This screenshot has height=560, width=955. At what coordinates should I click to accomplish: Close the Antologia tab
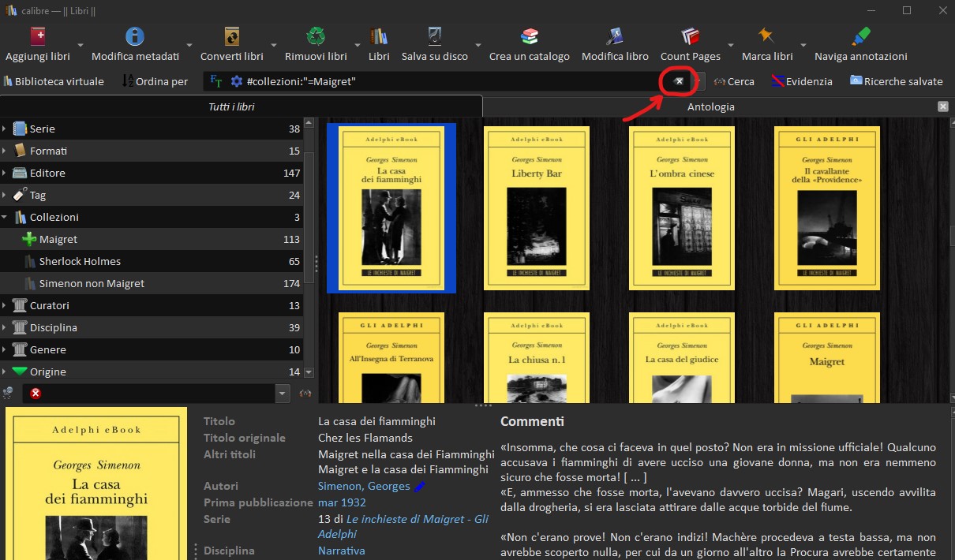tap(942, 106)
